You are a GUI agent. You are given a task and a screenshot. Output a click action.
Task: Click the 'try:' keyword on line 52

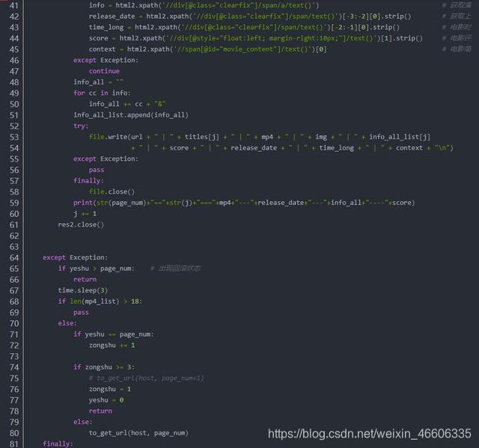pyautogui.click(x=81, y=126)
